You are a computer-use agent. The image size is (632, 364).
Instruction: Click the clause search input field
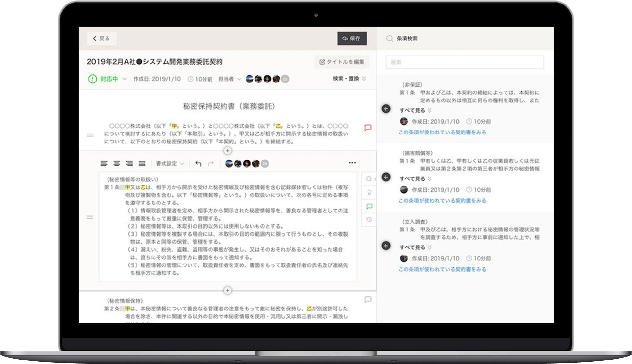pyautogui.click(x=465, y=62)
